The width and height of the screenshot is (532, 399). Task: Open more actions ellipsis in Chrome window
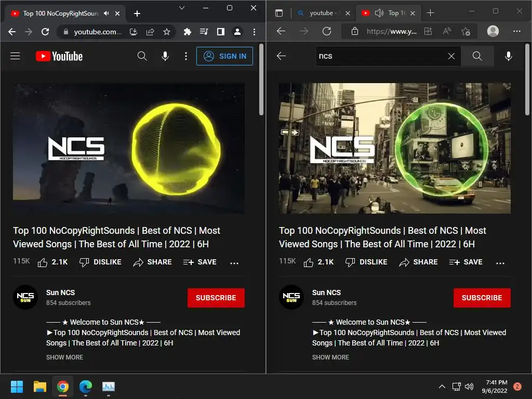[234, 263]
